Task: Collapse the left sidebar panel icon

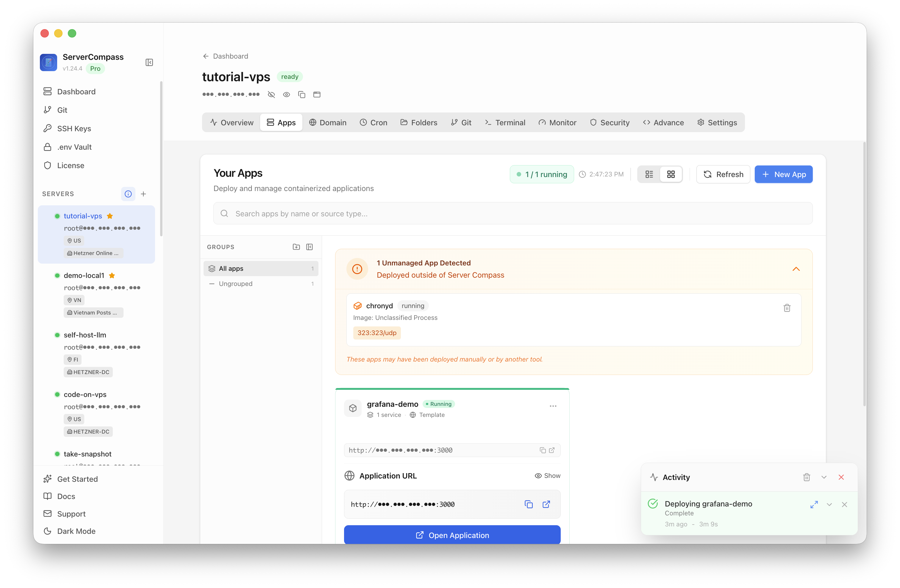Action: (x=149, y=62)
